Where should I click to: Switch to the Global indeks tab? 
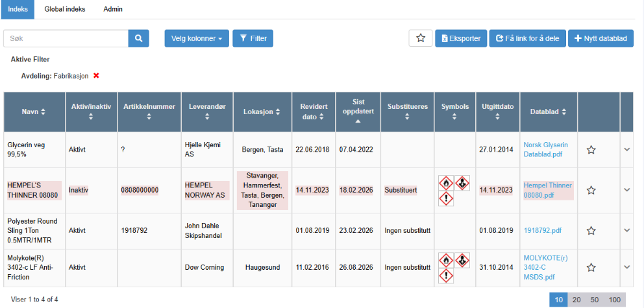[x=65, y=9]
